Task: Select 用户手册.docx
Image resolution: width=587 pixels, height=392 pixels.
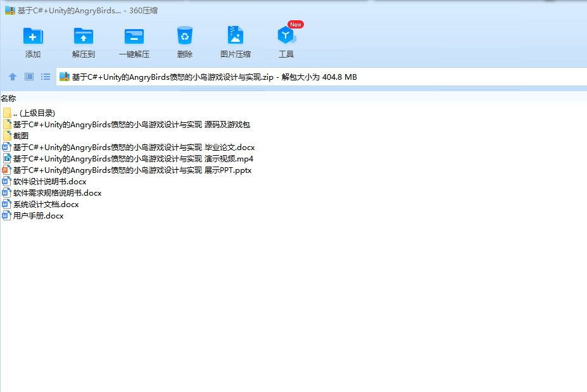Action: pos(33,216)
